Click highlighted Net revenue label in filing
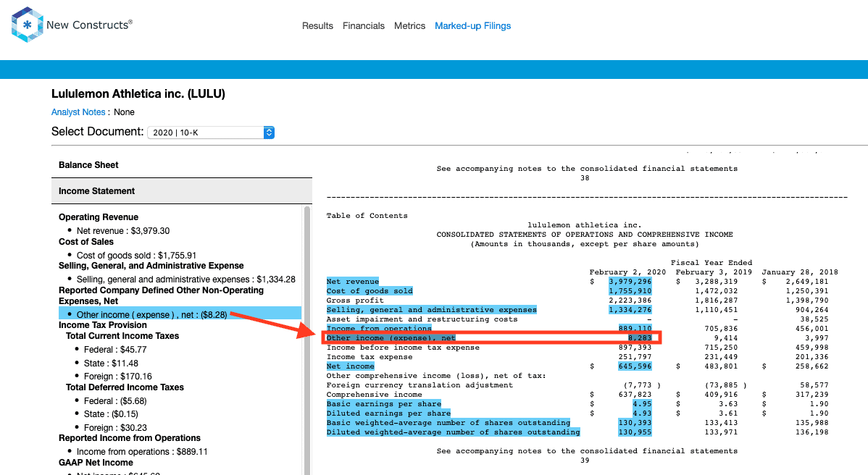868x475 pixels. 353,282
